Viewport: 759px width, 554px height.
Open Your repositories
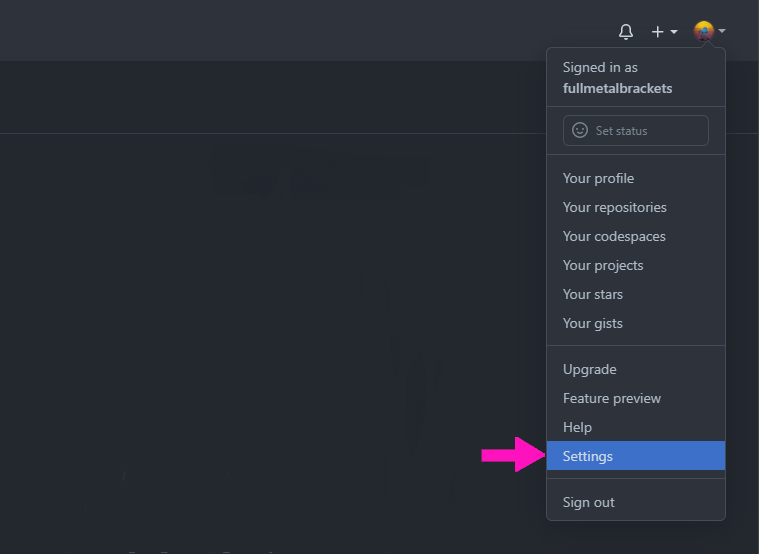[x=636, y=207]
